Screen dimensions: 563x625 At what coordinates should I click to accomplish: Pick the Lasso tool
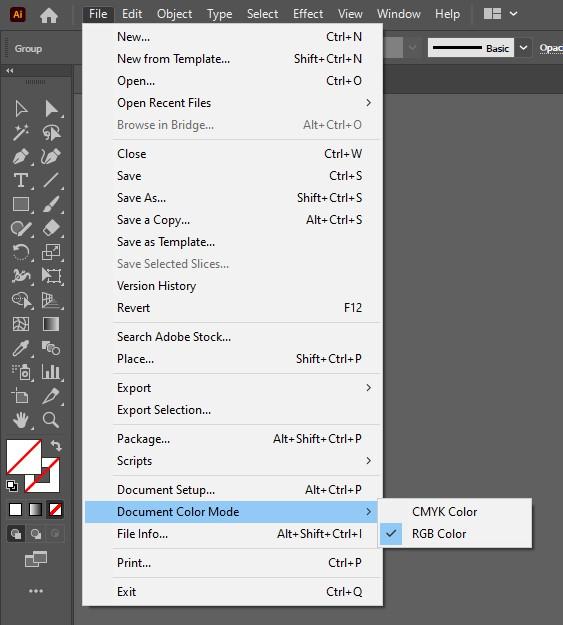click(51, 133)
